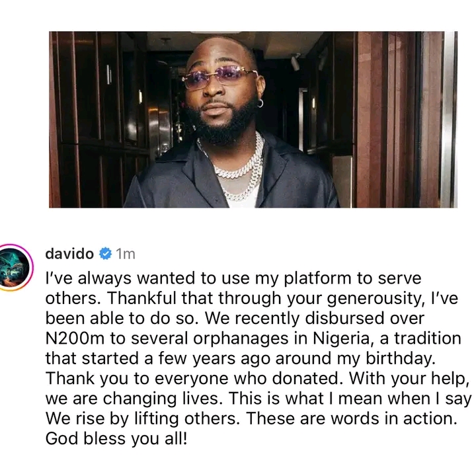Click the word 'birthday' in the caption
This screenshot has width=476, height=476.
click(401, 358)
